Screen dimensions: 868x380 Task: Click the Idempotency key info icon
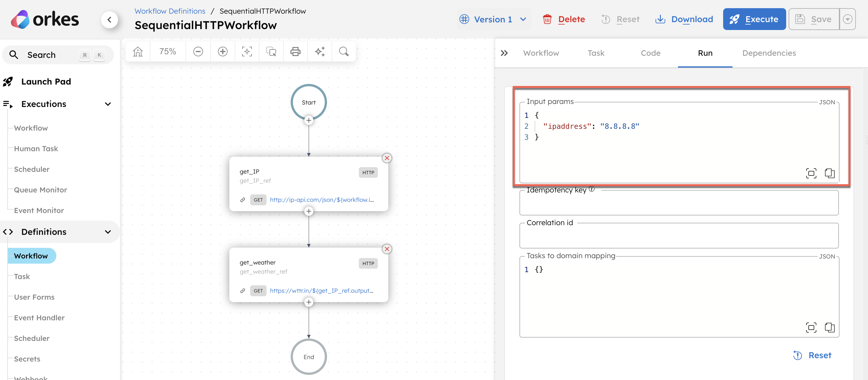(592, 189)
